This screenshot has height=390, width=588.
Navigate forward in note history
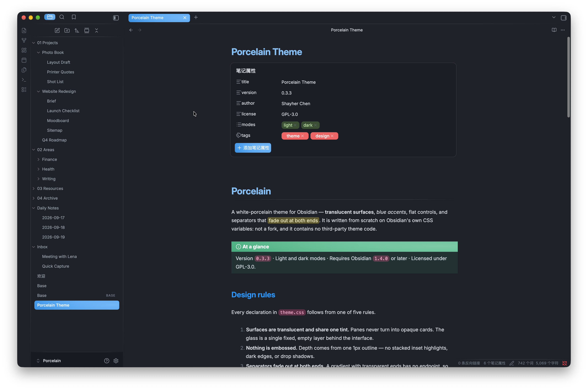tap(140, 30)
